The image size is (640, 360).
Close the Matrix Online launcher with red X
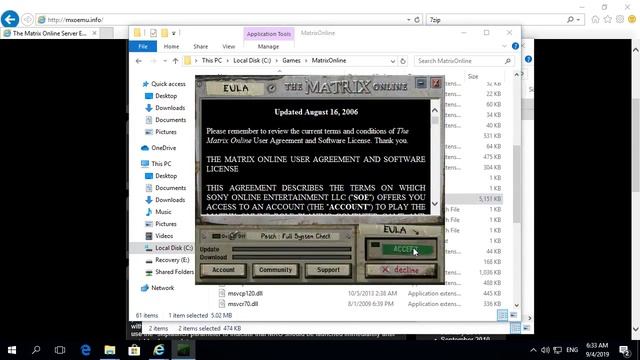coord(436,83)
